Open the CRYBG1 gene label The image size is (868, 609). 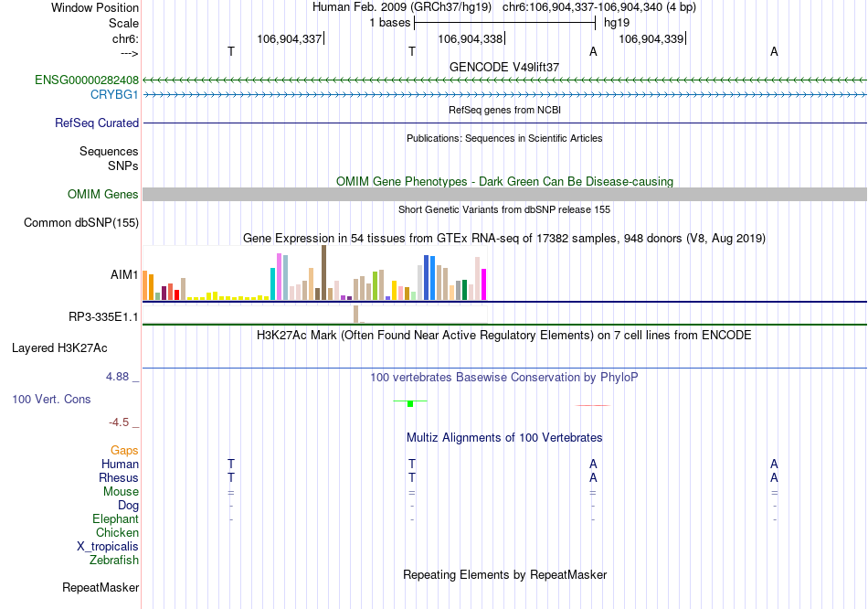tap(114, 95)
